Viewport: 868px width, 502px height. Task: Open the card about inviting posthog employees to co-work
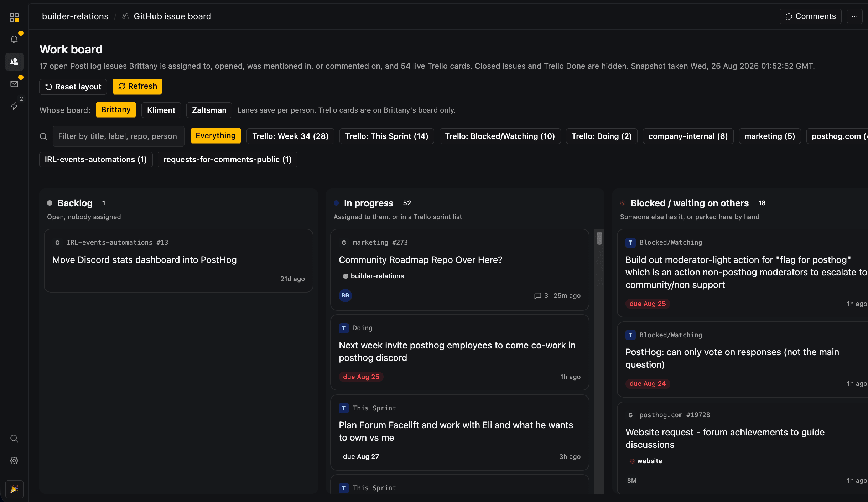click(457, 351)
